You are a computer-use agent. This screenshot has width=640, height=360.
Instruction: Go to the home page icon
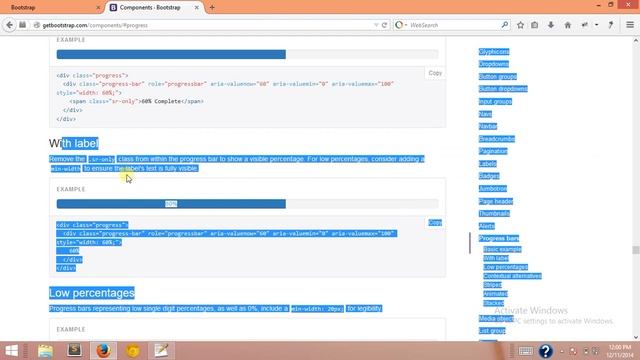pos(568,25)
